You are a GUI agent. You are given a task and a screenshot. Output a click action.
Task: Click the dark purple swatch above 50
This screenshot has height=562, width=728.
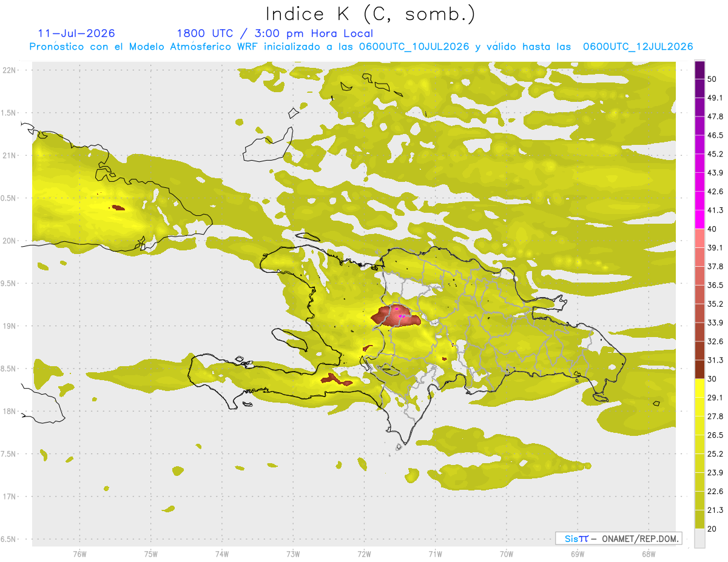699,70
